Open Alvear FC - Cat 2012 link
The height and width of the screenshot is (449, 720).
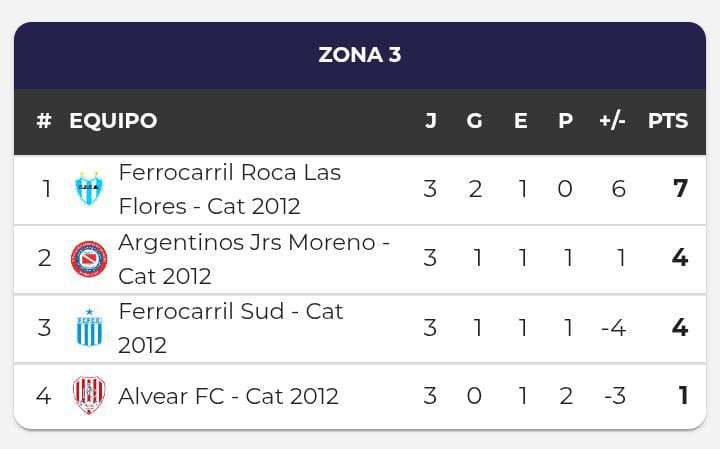(228, 396)
